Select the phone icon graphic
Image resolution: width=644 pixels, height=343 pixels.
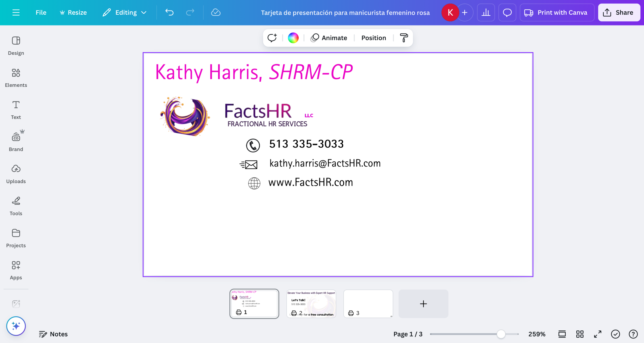[253, 145]
